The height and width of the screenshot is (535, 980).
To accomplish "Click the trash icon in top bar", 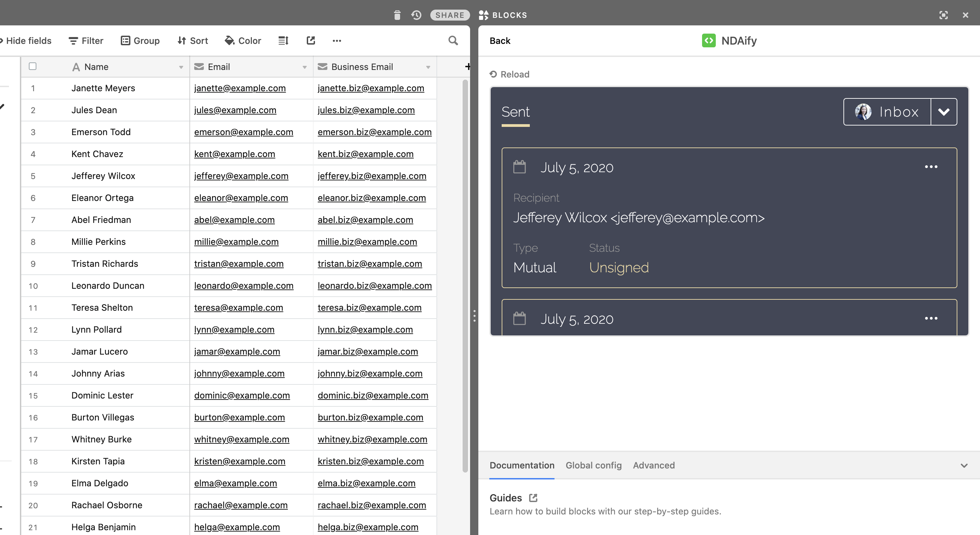I will coord(397,15).
